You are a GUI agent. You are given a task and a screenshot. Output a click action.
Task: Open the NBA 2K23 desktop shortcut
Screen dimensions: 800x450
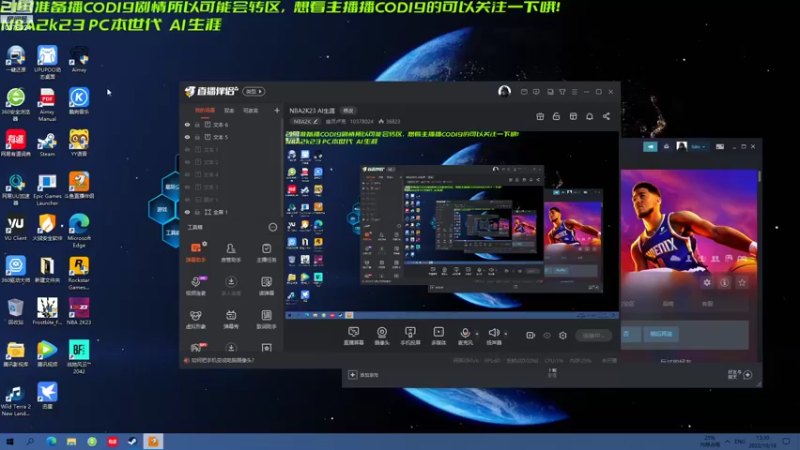[x=79, y=311]
